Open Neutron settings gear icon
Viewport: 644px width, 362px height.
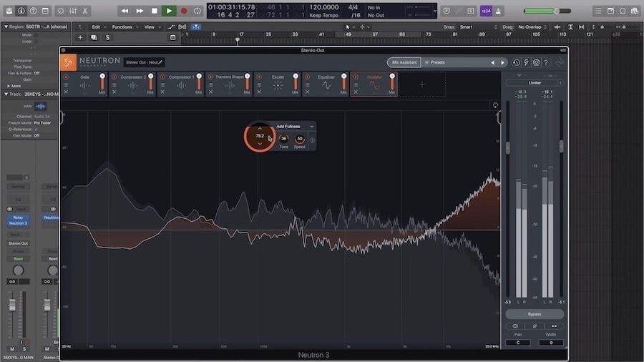point(536,63)
